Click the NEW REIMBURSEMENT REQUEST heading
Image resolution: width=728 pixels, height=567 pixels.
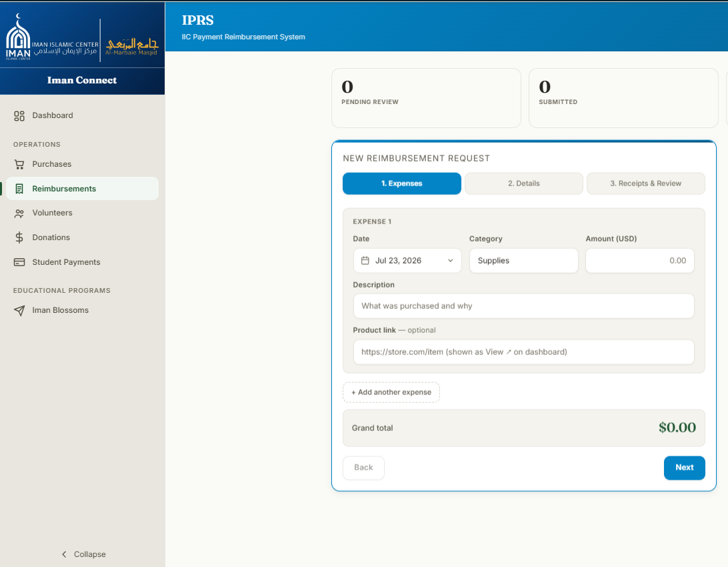pos(417,158)
